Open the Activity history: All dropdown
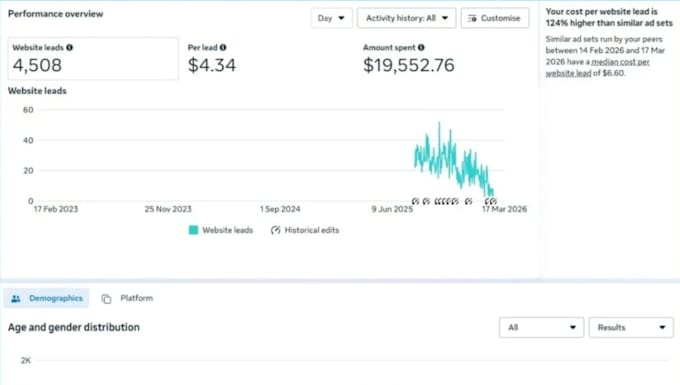Viewport: 680px width, 385px height. coord(406,18)
